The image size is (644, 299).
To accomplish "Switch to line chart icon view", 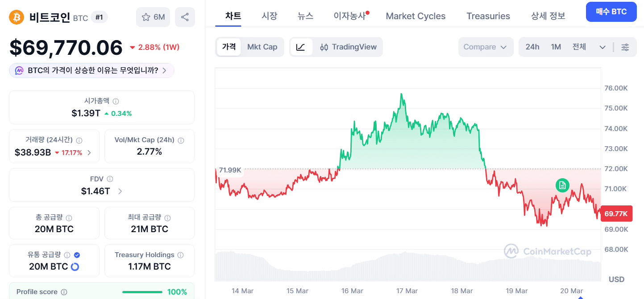I will (x=301, y=47).
